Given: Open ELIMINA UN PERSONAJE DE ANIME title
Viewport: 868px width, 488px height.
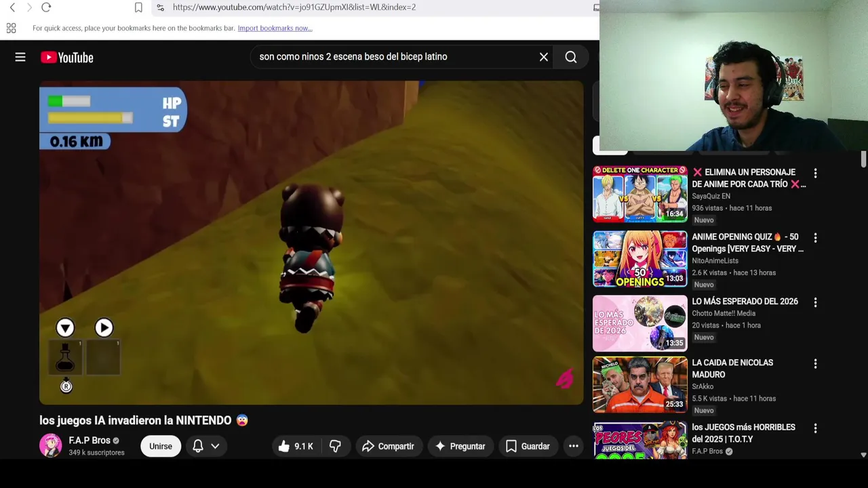Looking at the screenshot, I should pyautogui.click(x=749, y=178).
